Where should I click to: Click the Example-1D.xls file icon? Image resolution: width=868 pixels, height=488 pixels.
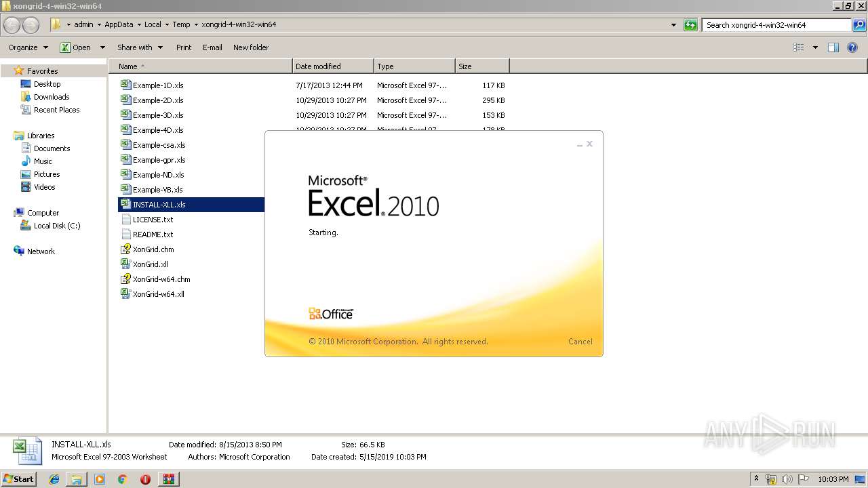(x=125, y=85)
